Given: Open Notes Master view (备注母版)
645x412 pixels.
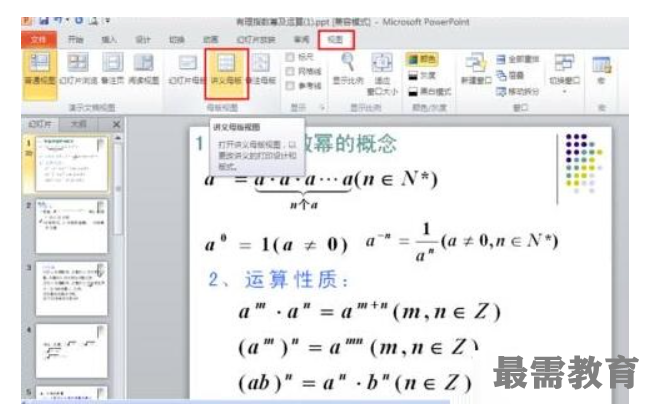Looking at the screenshot, I should click(x=261, y=69).
